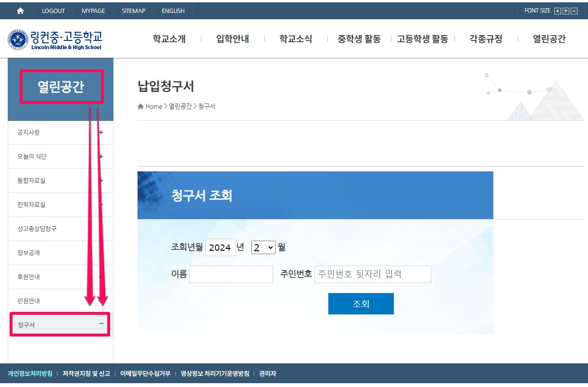Open the 학교소식 main menu
The height and width of the screenshot is (387, 588).
296,39
